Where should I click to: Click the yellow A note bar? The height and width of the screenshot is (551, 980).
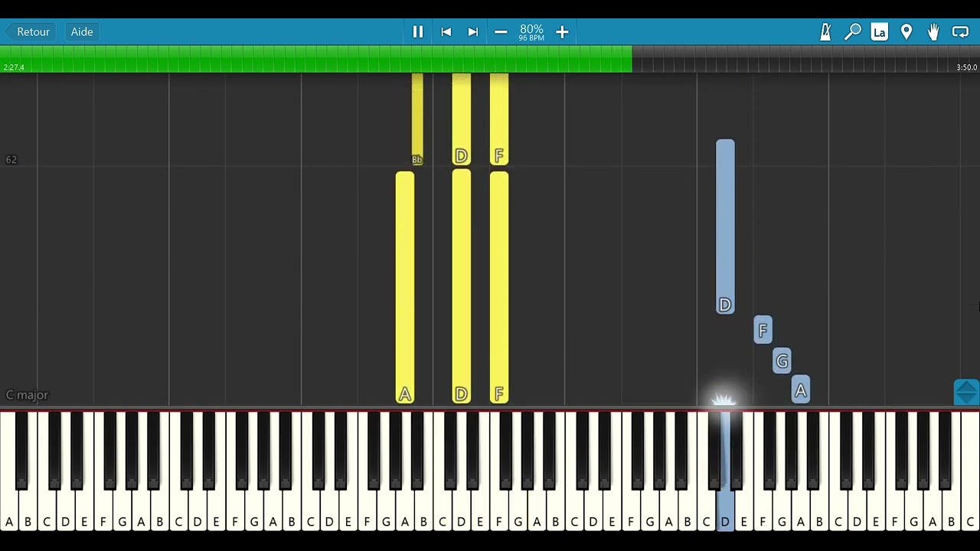(x=405, y=288)
